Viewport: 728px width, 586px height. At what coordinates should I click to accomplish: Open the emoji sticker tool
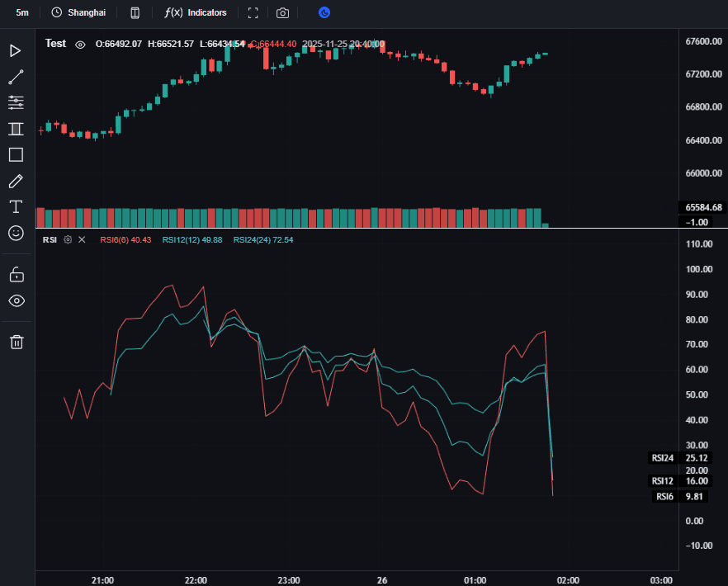tap(16, 233)
